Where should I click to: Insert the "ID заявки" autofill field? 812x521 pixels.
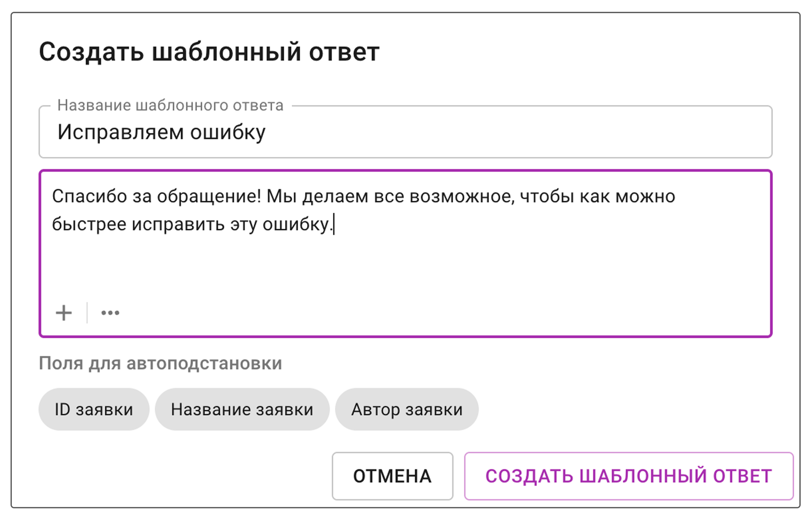[x=94, y=409]
